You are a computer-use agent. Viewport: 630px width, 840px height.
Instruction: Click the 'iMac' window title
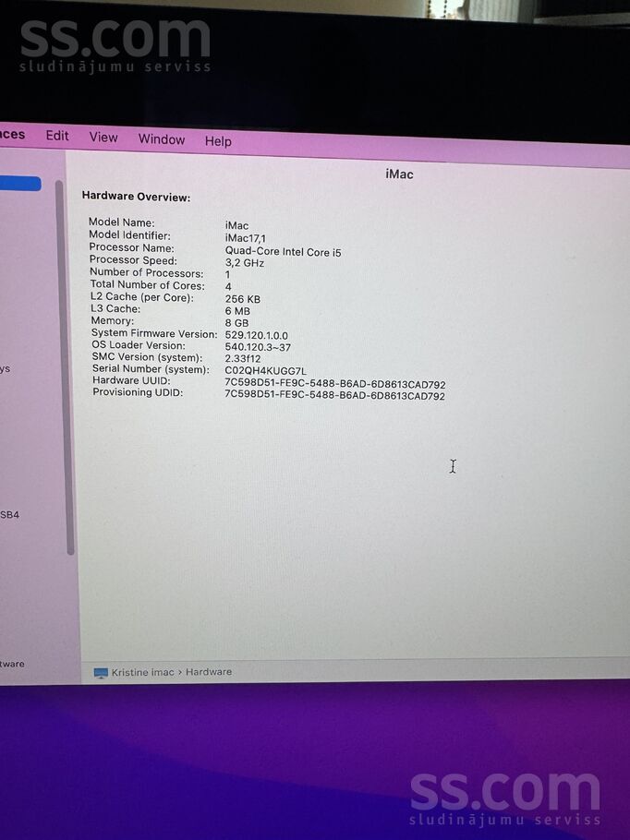(x=399, y=174)
